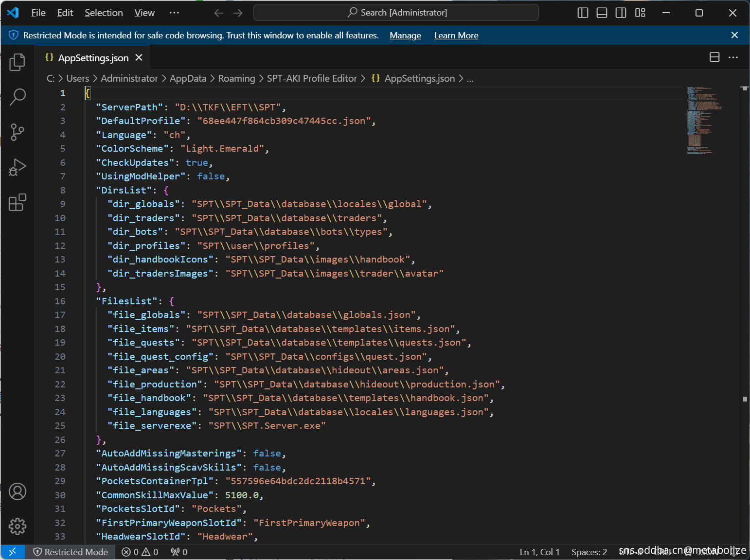The height and width of the screenshot is (560, 750).
Task: Open the Source Control view
Action: 18,132
